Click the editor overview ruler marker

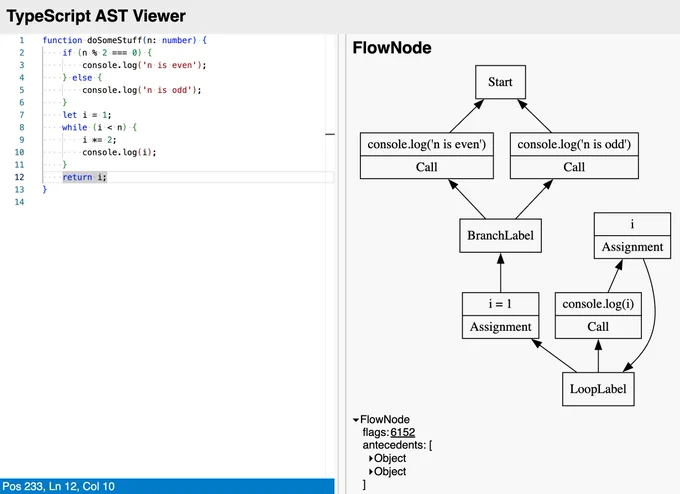(330, 134)
